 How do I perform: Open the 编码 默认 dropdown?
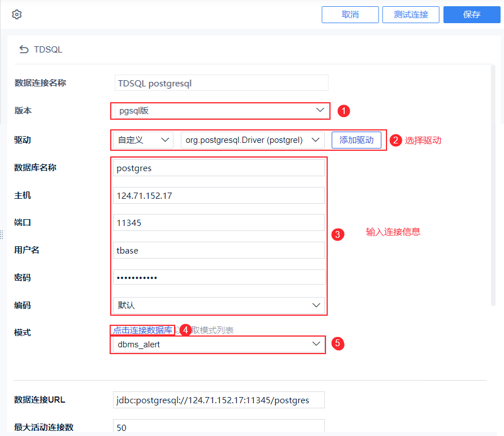pyautogui.click(x=219, y=305)
